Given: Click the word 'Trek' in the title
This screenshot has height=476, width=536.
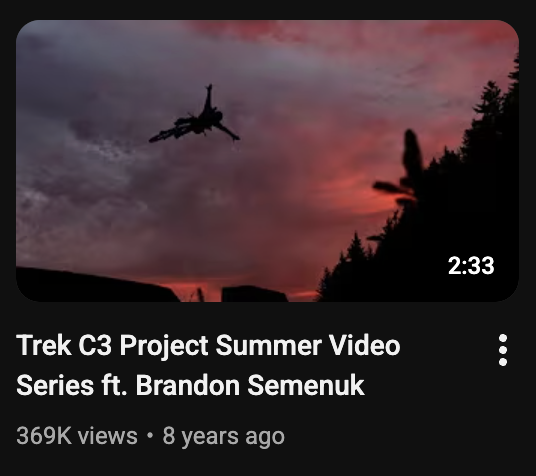Looking at the screenshot, I should tap(44, 345).
